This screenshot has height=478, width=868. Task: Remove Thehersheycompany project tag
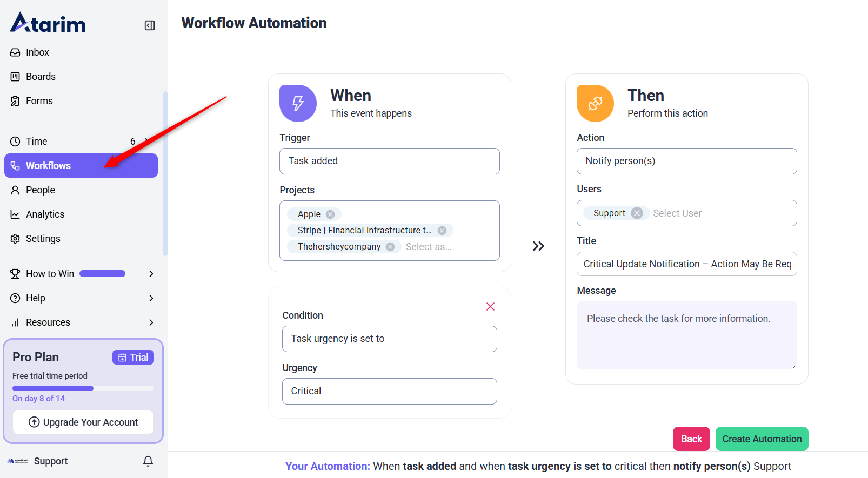(x=390, y=247)
